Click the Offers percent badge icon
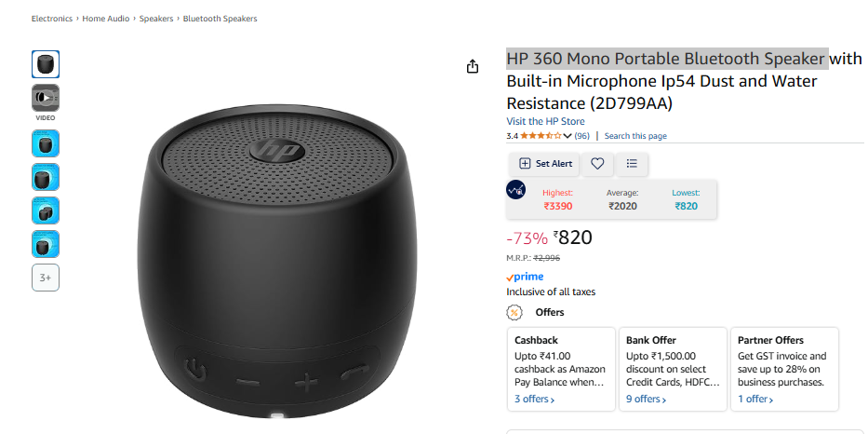 [x=514, y=313]
